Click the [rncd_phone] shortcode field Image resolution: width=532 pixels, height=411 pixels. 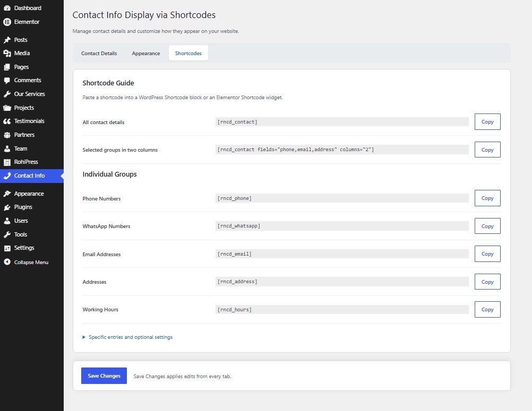click(342, 198)
